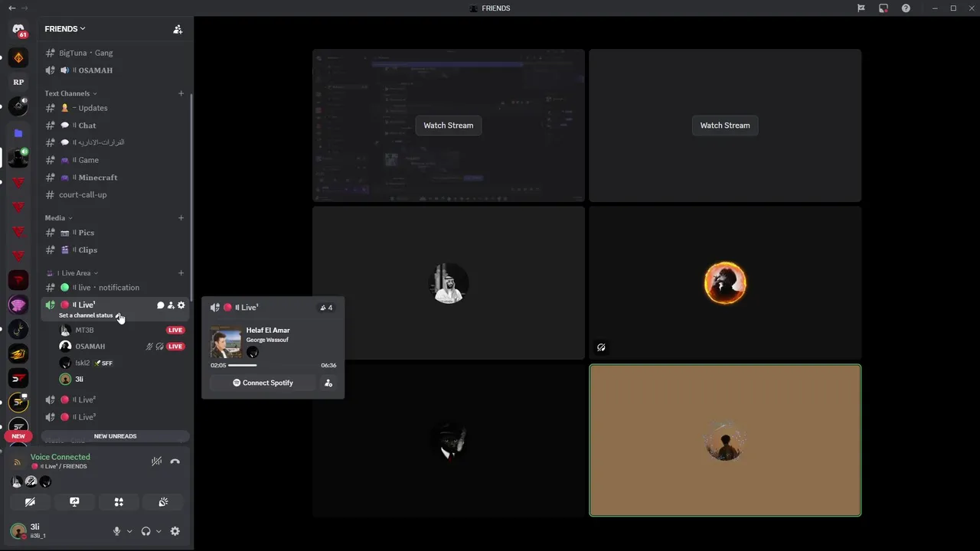Screen dimensions: 980x551
Task: Click the help question mark icon
Action: click(x=906, y=8)
